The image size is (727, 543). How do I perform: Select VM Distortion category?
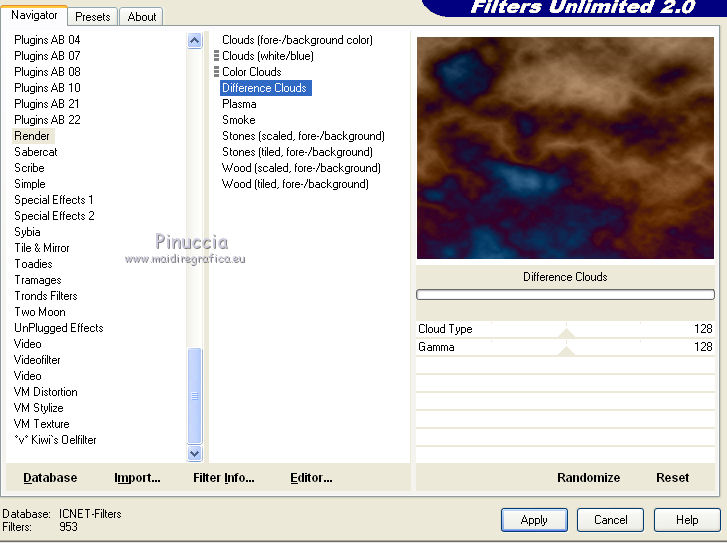[46, 392]
